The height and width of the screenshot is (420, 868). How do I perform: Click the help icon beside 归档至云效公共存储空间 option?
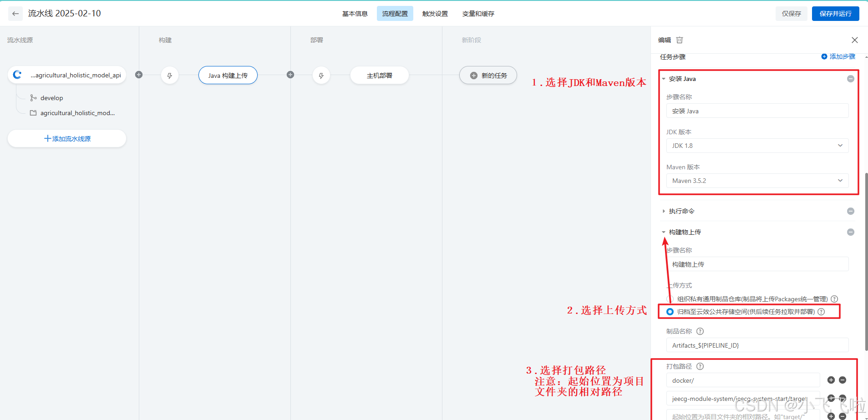click(x=821, y=312)
